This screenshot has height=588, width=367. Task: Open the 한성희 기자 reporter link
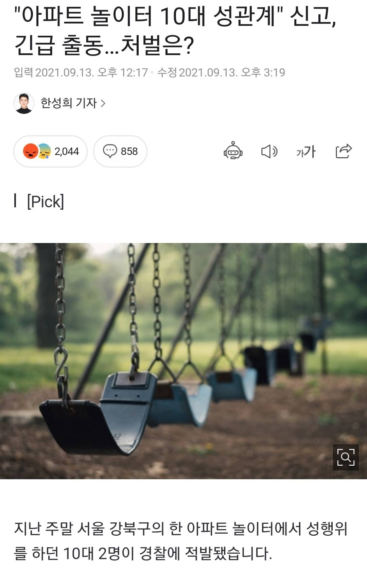click(x=69, y=103)
